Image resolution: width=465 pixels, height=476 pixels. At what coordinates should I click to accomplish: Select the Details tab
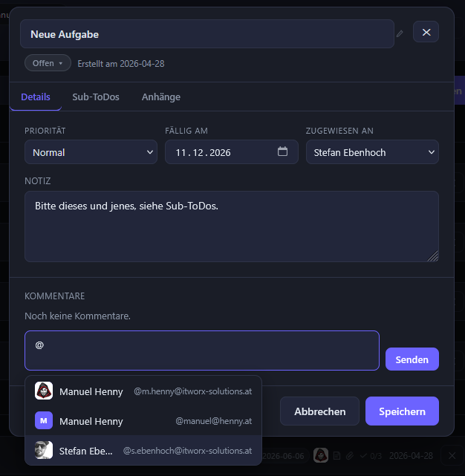(36, 97)
